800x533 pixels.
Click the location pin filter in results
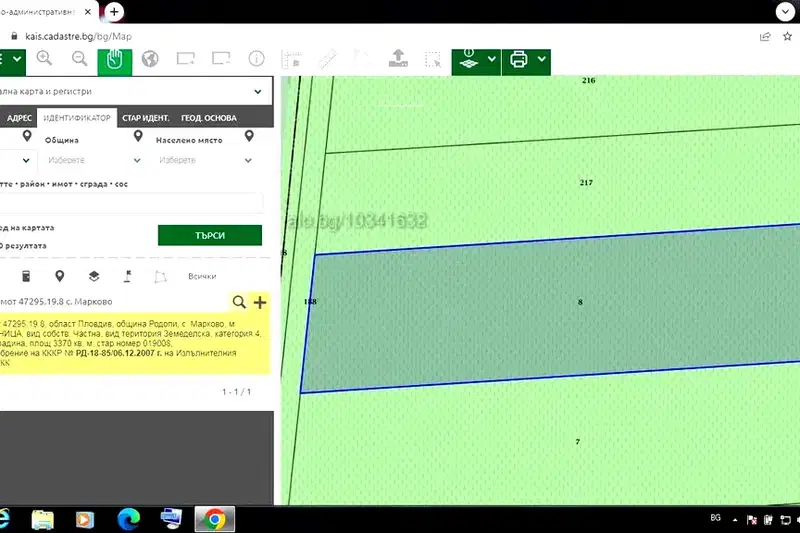click(60, 276)
